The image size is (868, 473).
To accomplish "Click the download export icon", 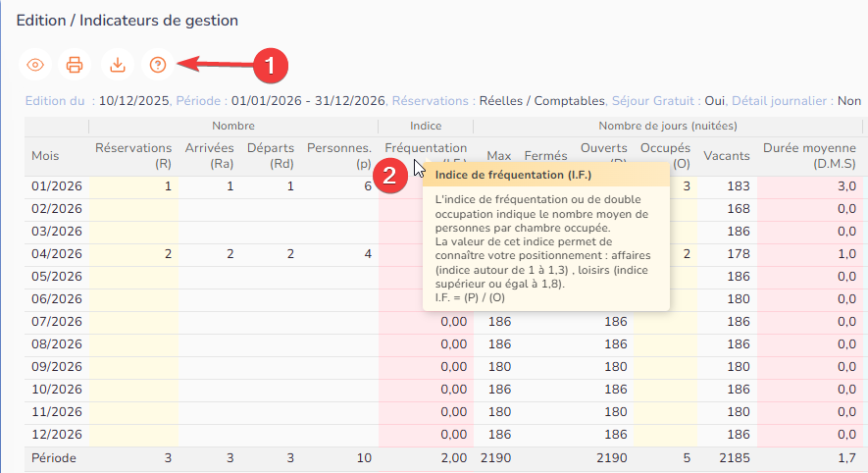I will [x=117, y=65].
